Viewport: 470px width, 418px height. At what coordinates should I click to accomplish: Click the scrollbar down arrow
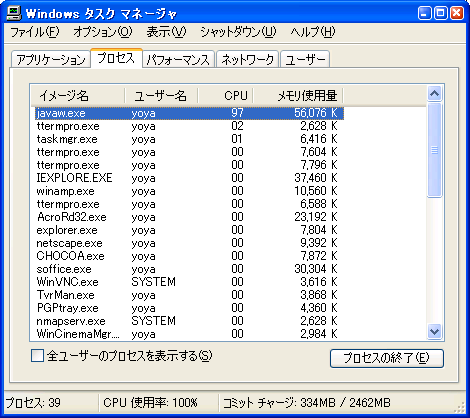coord(434,331)
